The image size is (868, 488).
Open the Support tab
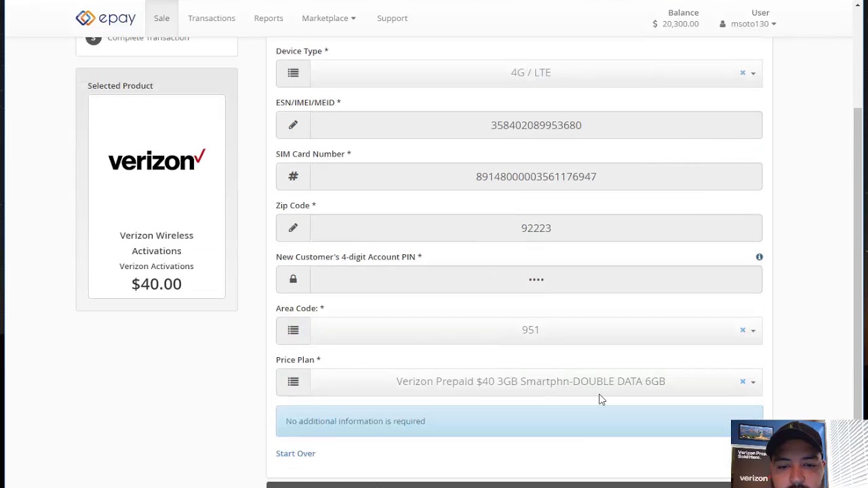coord(392,18)
